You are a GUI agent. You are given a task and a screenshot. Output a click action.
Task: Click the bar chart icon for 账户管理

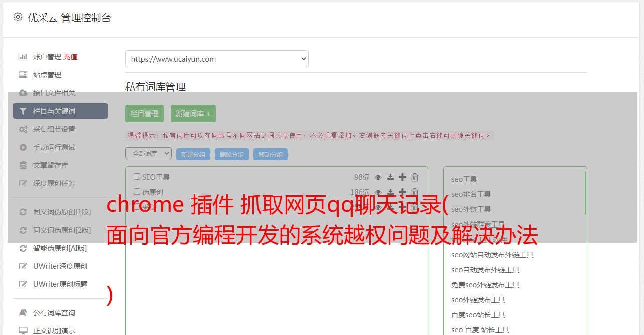click(23, 57)
